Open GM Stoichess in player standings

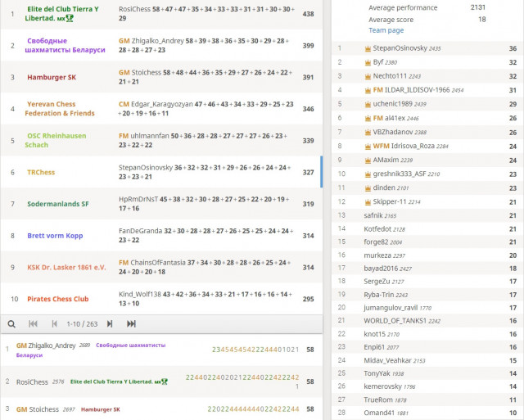37,409
